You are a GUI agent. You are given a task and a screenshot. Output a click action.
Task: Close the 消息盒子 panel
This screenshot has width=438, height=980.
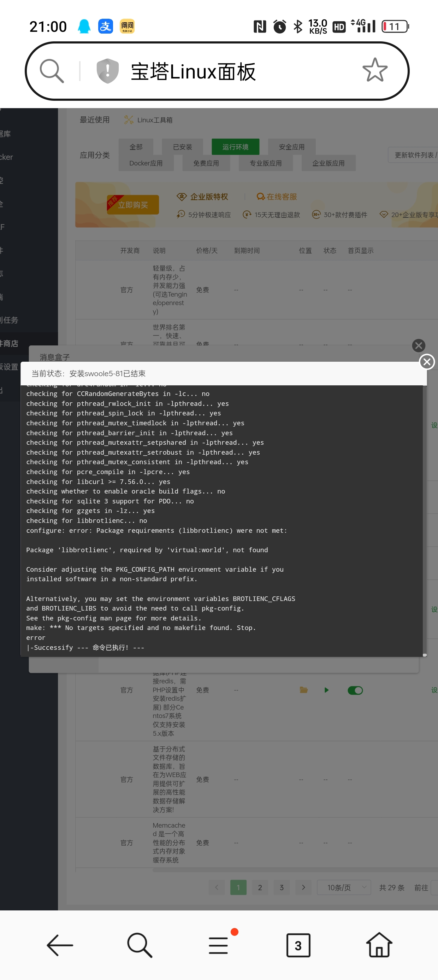pyautogui.click(x=419, y=345)
